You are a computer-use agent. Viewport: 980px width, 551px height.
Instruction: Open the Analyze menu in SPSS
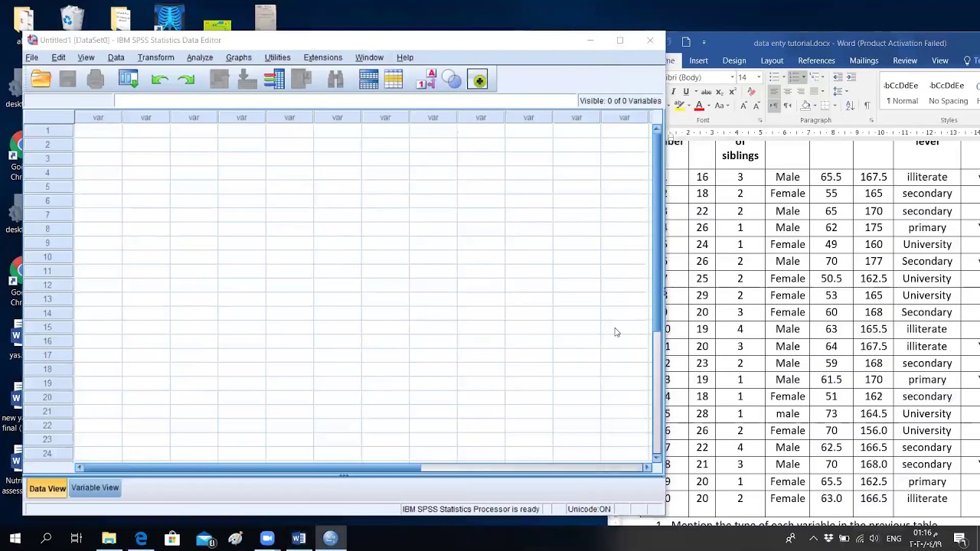200,57
